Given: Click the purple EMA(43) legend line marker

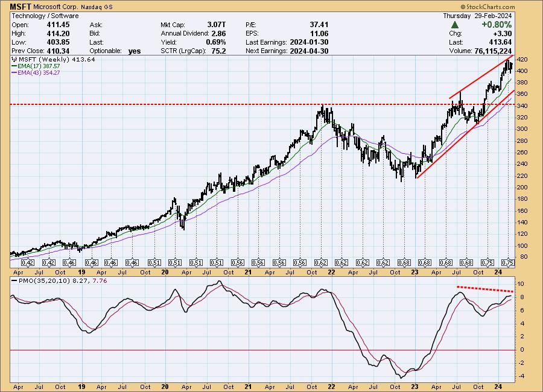Looking at the screenshot, I should tap(14, 72).
